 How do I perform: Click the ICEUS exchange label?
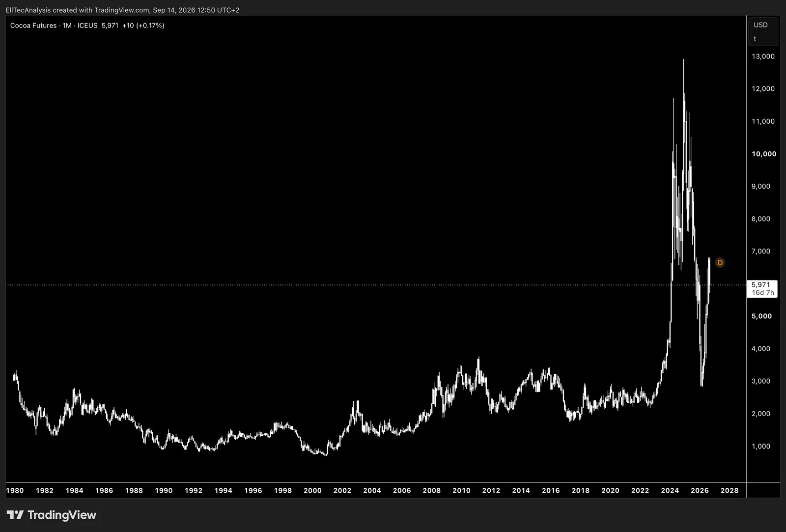87,26
